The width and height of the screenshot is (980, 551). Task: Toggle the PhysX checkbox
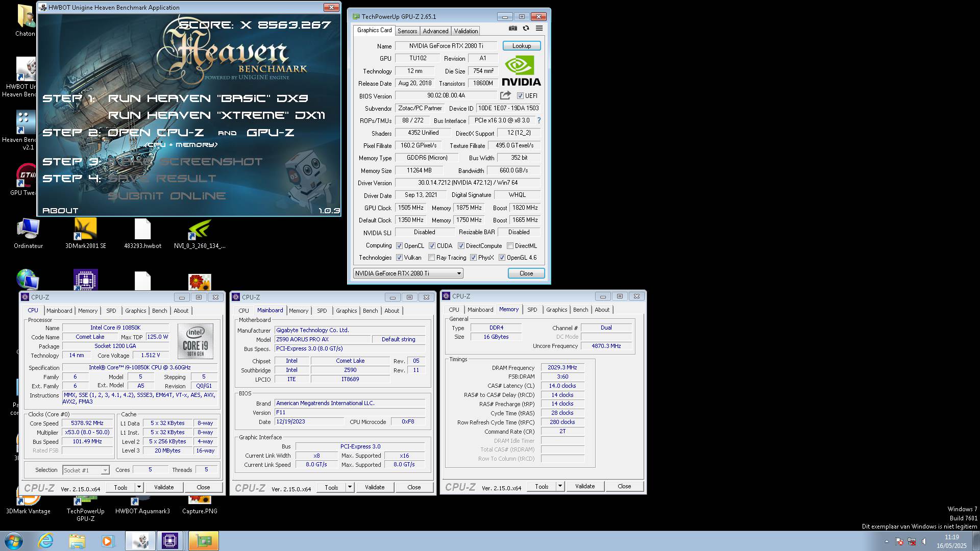473,258
